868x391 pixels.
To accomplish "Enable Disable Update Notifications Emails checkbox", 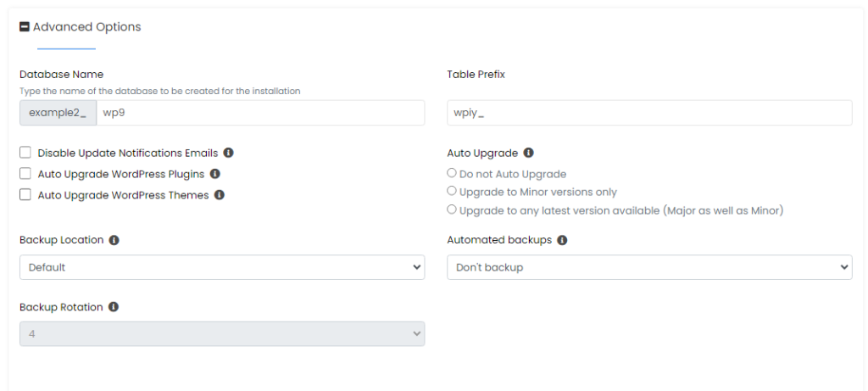I will pos(25,154).
